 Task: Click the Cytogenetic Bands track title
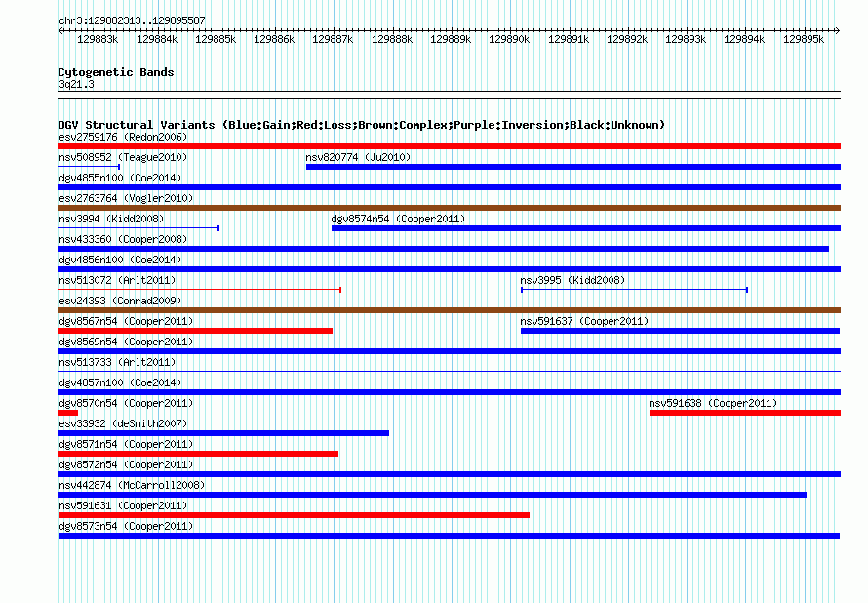[116, 72]
